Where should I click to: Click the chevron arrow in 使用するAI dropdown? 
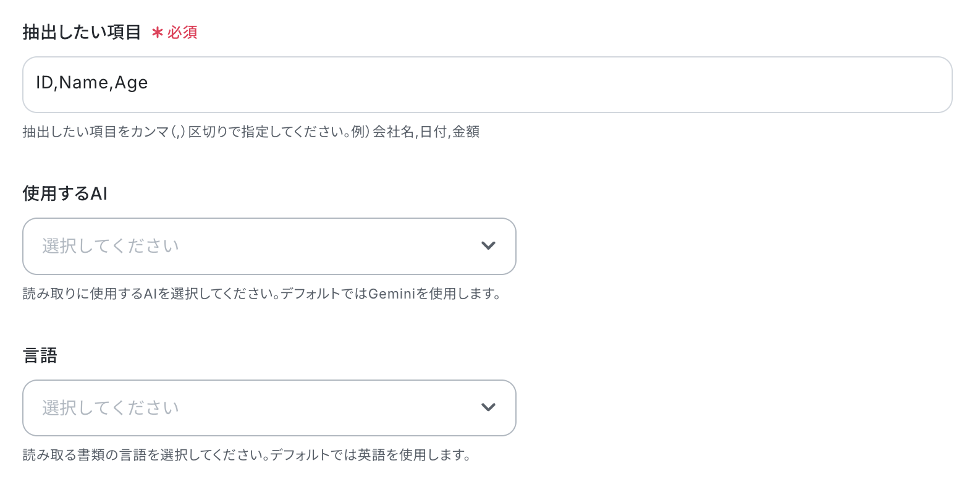(x=488, y=246)
